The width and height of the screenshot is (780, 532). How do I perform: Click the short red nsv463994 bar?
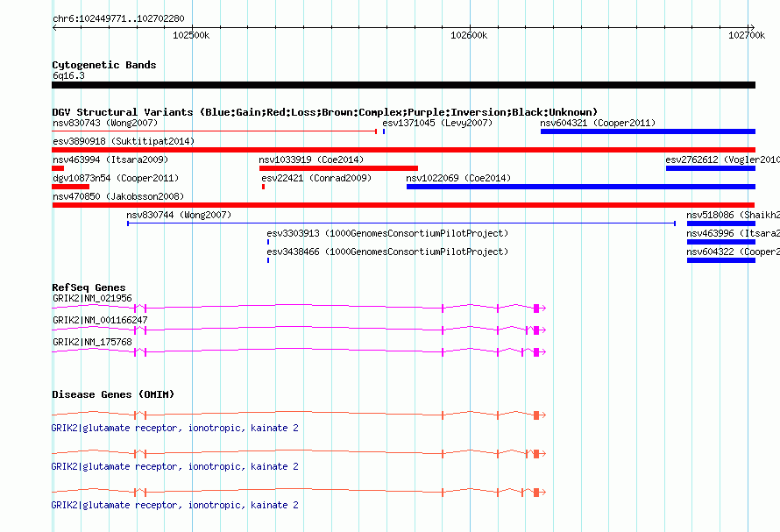(x=58, y=168)
